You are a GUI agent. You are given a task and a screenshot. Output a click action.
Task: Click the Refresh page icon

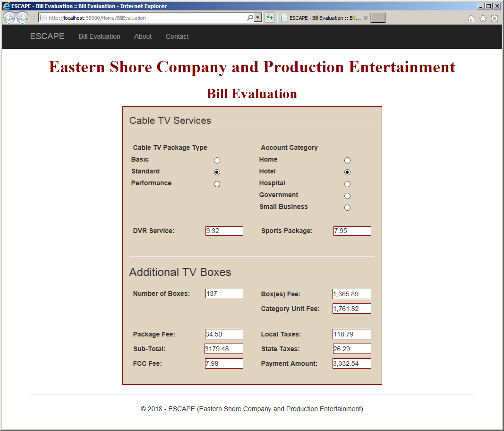269,17
